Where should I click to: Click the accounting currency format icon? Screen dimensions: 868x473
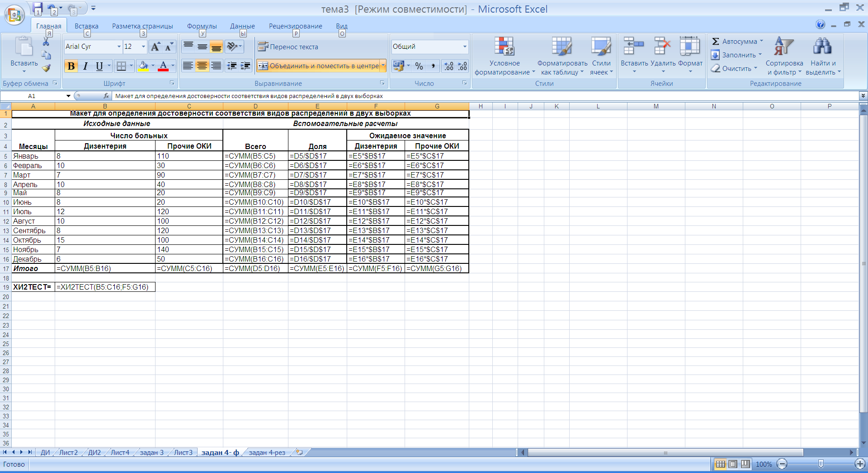tap(398, 66)
